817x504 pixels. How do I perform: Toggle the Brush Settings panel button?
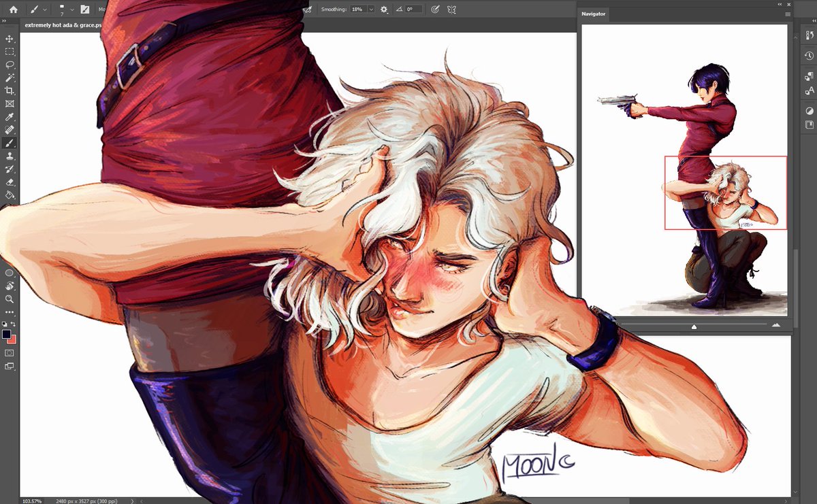(84, 10)
